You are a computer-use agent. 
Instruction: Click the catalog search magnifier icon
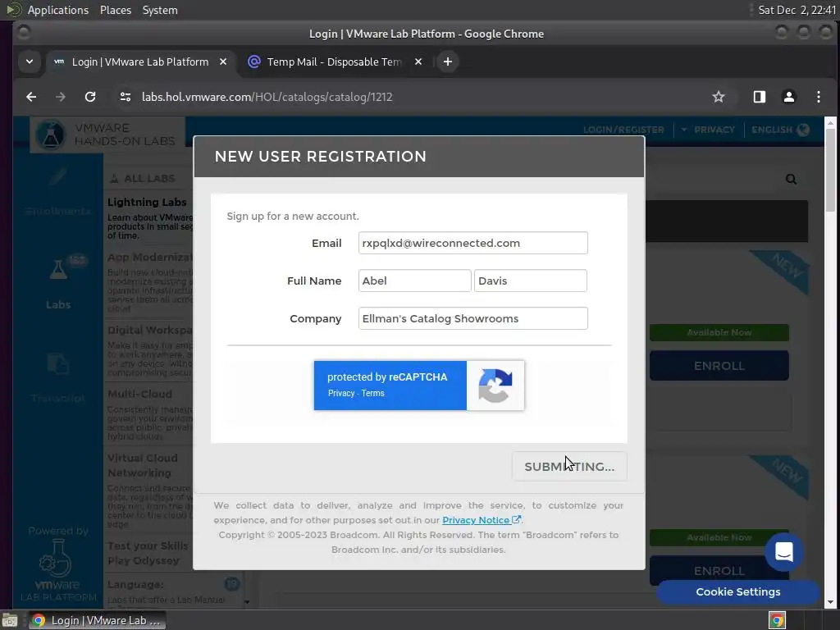click(791, 180)
